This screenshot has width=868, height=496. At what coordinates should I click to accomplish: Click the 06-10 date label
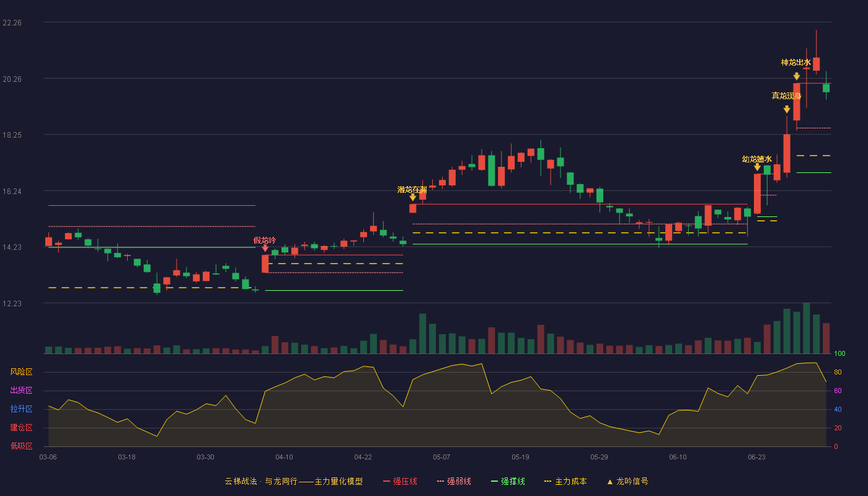click(678, 457)
